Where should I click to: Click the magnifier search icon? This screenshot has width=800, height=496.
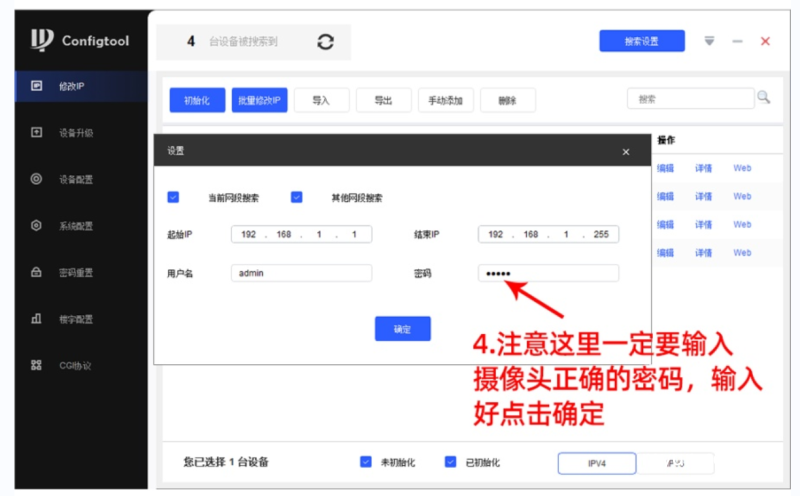coord(764,97)
